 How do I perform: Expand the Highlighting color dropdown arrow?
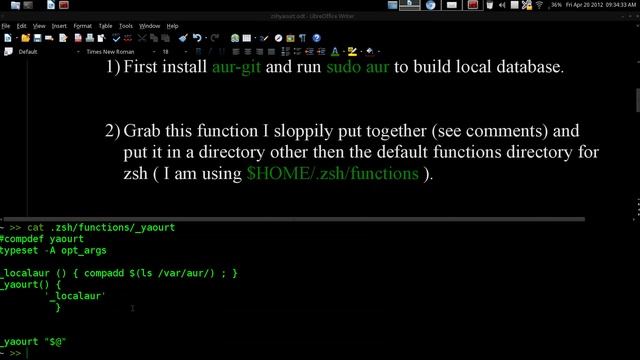[361, 51]
